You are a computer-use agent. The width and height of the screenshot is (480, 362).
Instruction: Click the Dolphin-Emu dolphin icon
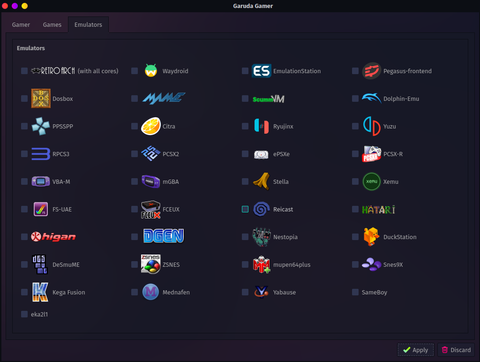(x=371, y=98)
